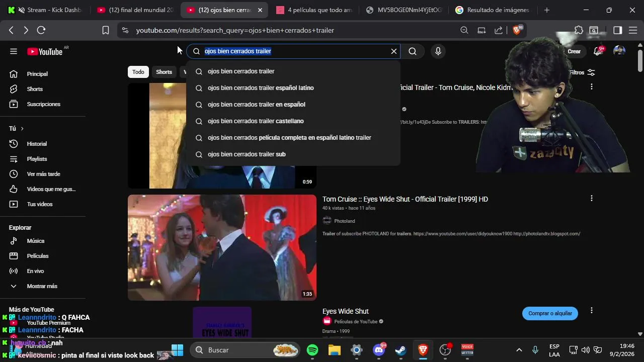The width and height of the screenshot is (644, 362).
Task: Choose suggestion 'ojos bien cerrados trailer castellano'
Action: click(x=293, y=121)
